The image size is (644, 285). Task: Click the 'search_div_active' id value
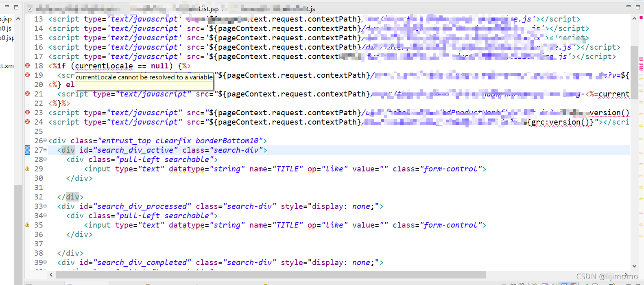coord(135,150)
